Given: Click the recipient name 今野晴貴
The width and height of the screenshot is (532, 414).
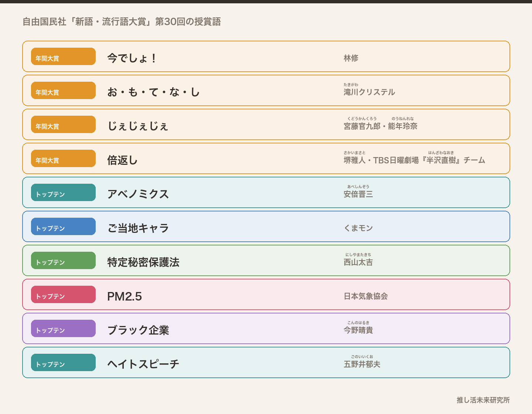Looking at the screenshot, I should (358, 330).
